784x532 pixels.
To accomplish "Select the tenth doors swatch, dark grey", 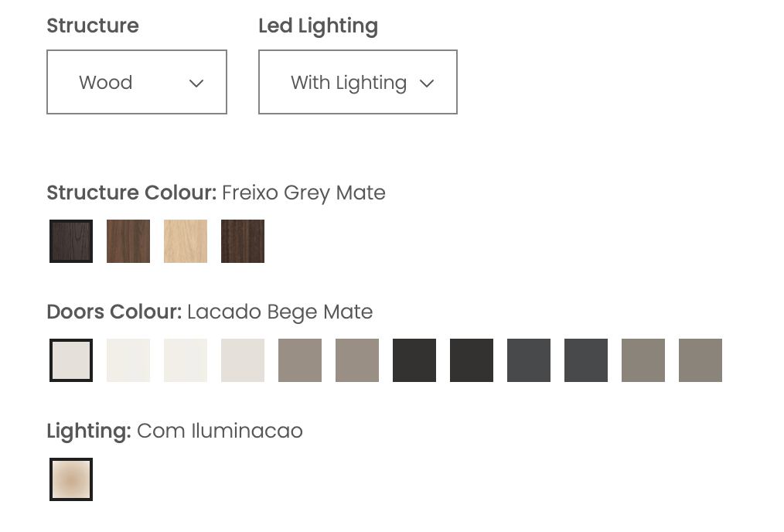I will tap(586, 360).
